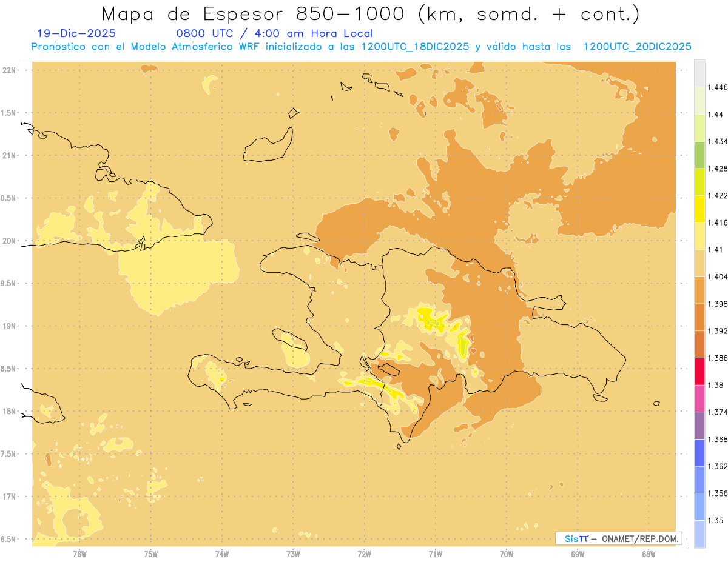This screenshot has width=728, height=562.
Task: Click the legend value 1.404
Action: (719, 277)
